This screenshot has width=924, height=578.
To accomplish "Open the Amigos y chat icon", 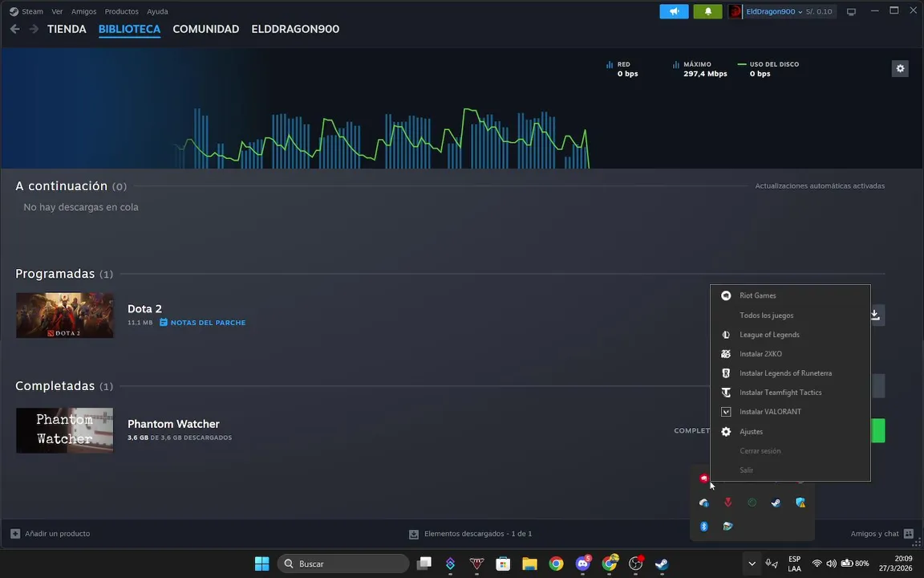I will (909, 534).
